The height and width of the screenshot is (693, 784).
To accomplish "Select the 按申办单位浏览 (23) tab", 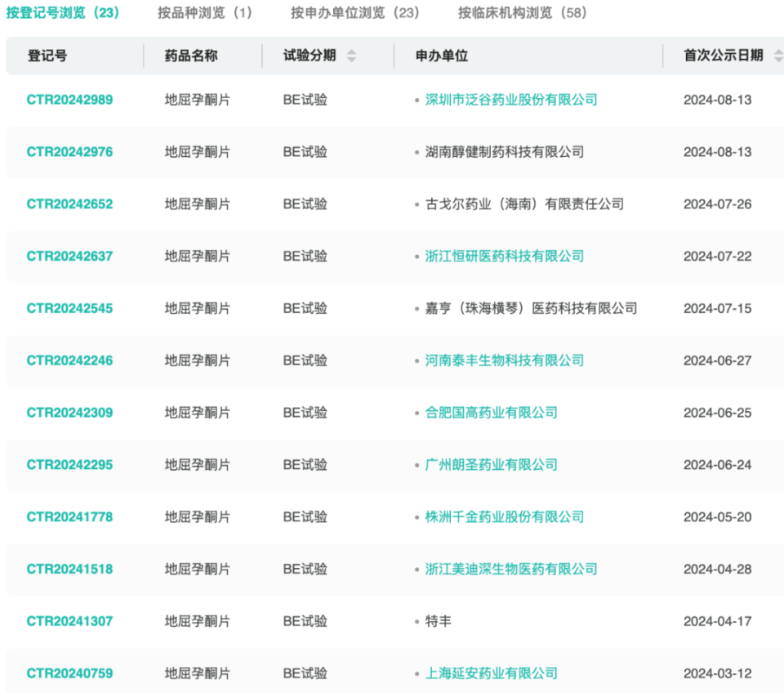I will point(355,12).
